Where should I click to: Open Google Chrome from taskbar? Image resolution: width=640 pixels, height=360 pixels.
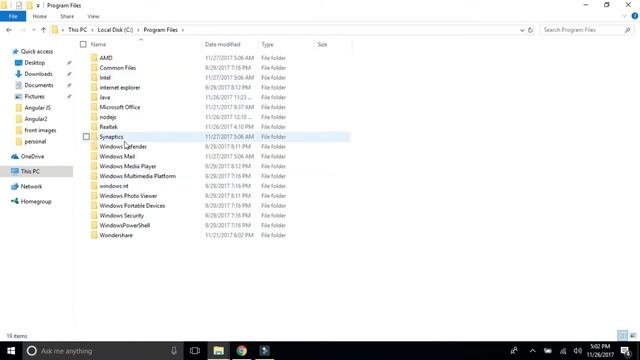[x=242, y=351]
